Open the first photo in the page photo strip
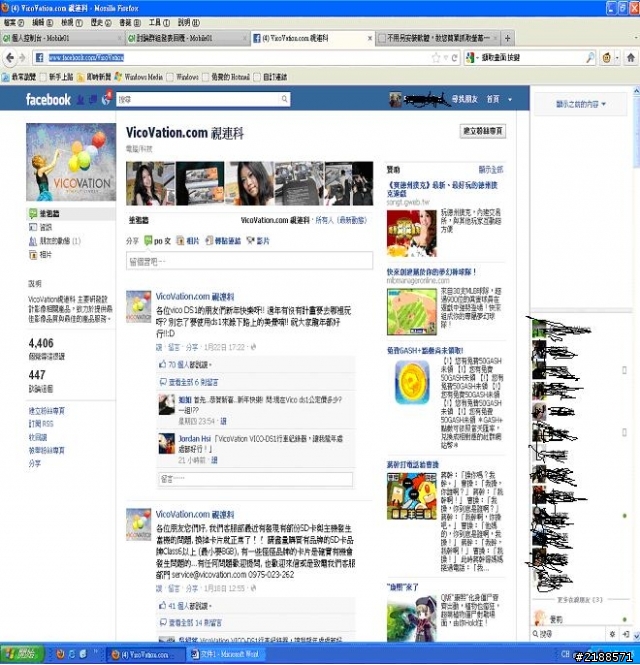This screenshot has width=640, height=665. [151, 184]
